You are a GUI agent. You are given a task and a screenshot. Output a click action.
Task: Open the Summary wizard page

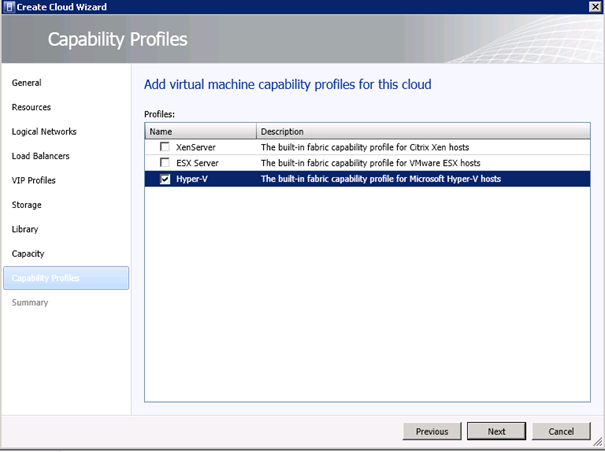coord(30,302)
